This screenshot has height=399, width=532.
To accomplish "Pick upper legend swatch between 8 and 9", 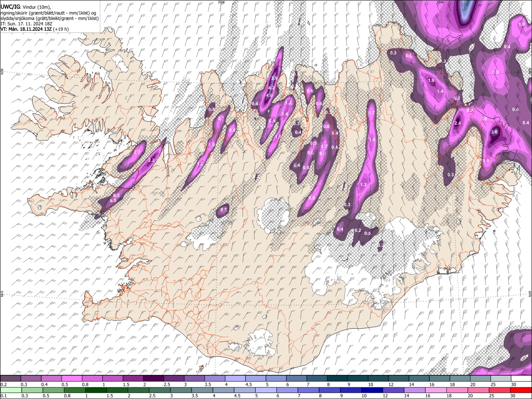I will [x=337, y=378].
